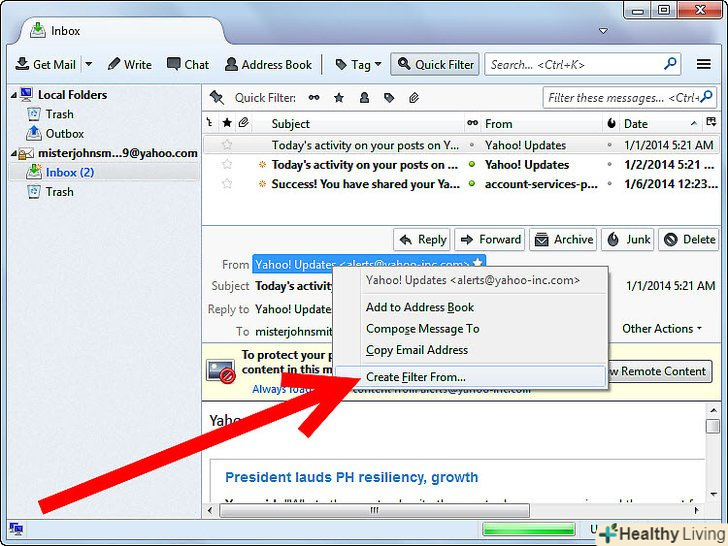This screenshot has height=546, width=728.
Task: Toggle the attachment quick filter icon
Action: pos(411,98)
